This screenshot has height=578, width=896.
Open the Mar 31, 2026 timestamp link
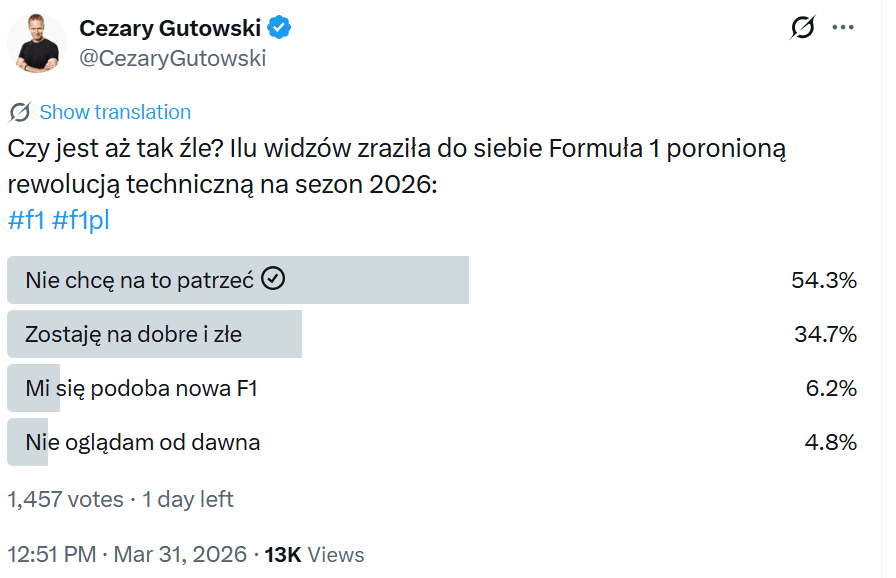point(179,554)
